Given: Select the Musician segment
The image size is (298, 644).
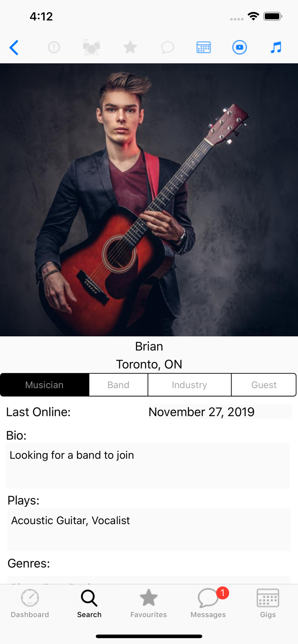Looking at the screenshot, I should [x=45, y=385].
